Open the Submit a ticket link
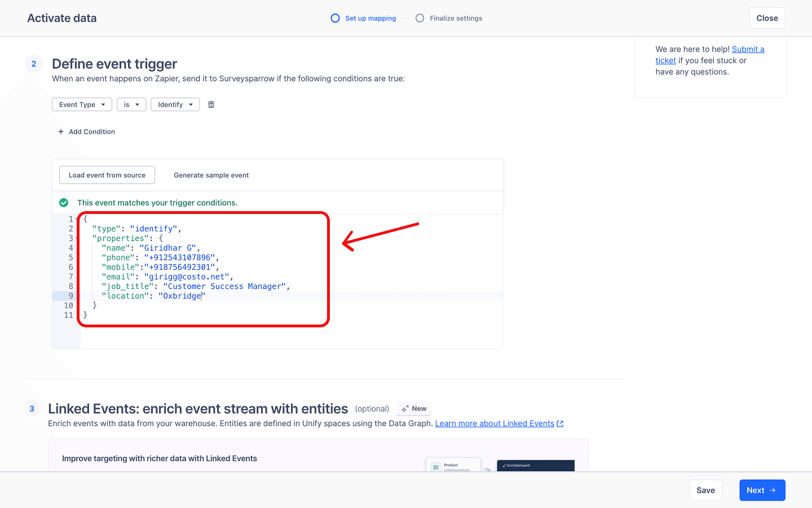The height and width of the screenshot is (508, 812). 748,49
